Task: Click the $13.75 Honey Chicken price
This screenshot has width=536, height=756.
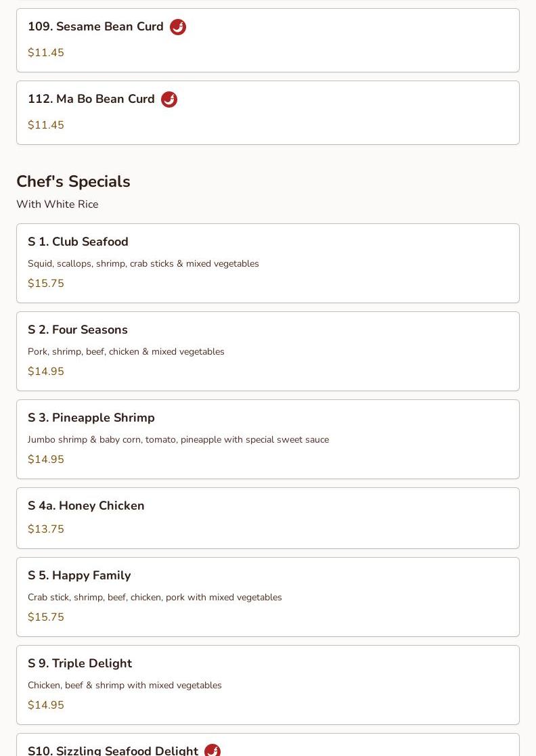Action: point(46,529)
